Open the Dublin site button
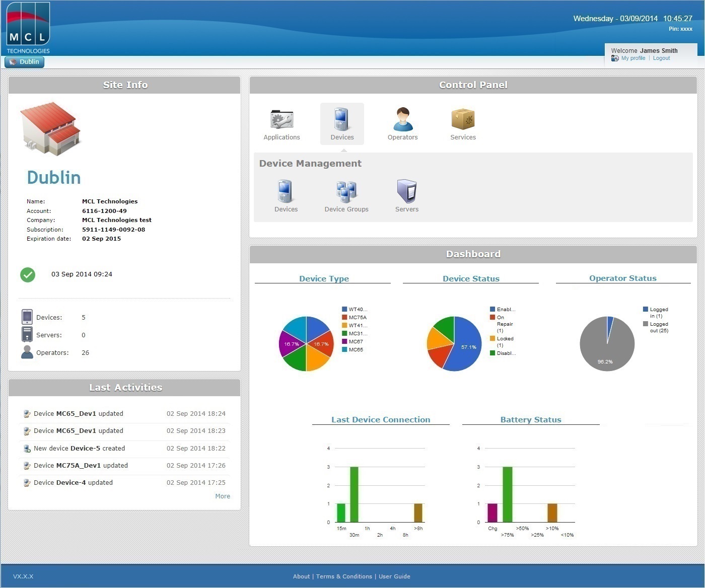Viewport: 705px width, 588px height. [x=25, y=62]
